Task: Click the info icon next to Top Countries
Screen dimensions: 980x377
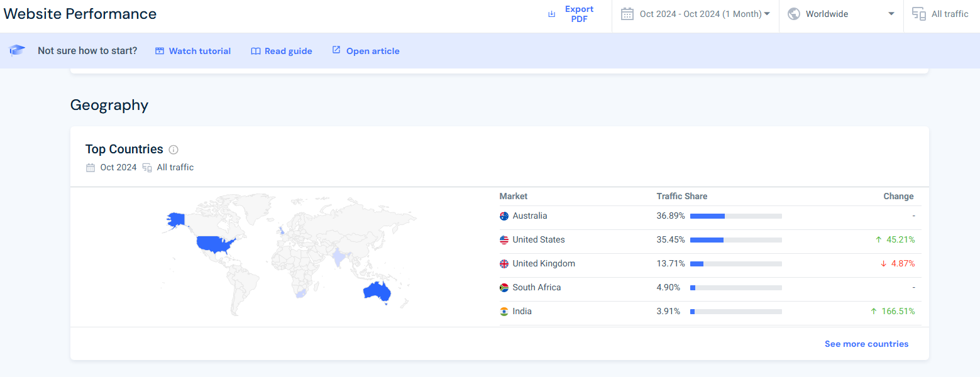Action: click(173, 150)
